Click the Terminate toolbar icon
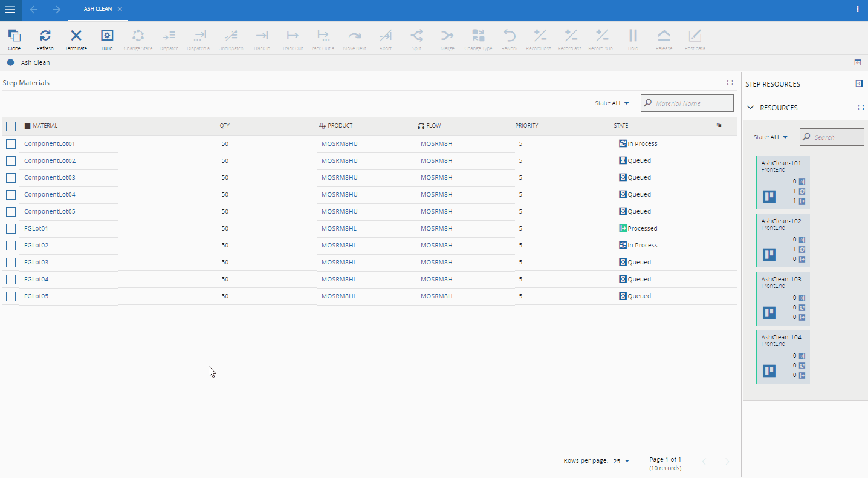The height and width of the screenshot is (478, 868). click(x=76, y=39)
